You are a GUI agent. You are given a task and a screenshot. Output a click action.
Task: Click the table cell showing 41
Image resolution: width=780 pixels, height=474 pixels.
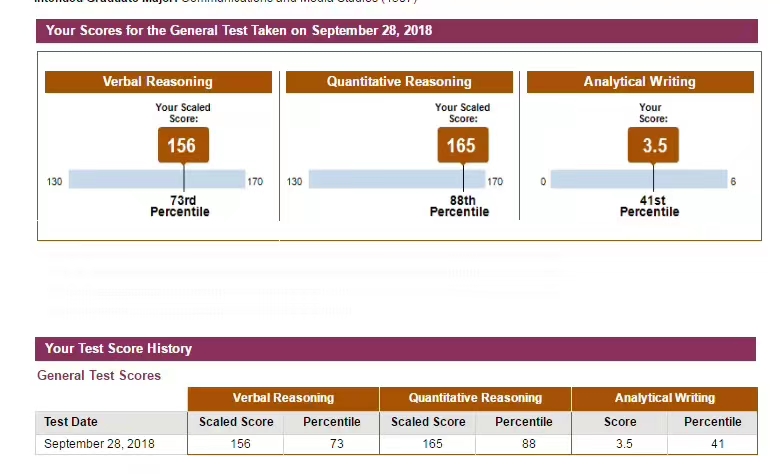[713, 444]
